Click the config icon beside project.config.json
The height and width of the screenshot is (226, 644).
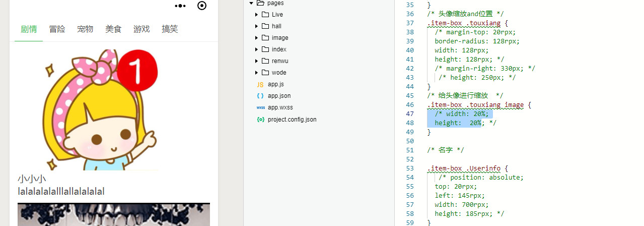click(x=260, y=120)
